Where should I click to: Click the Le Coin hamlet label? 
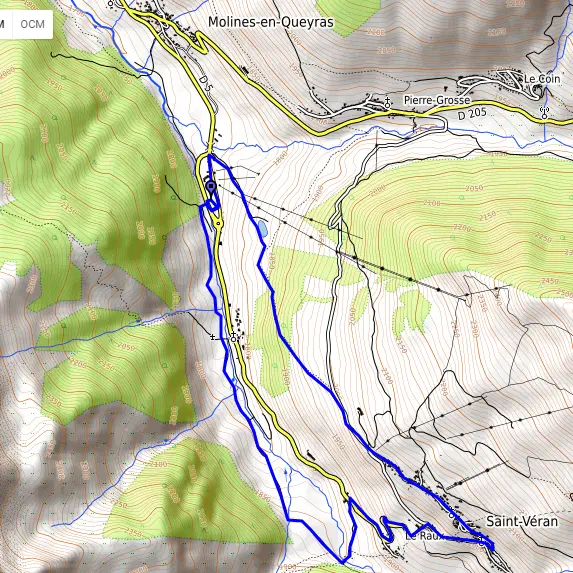(542, 79)
